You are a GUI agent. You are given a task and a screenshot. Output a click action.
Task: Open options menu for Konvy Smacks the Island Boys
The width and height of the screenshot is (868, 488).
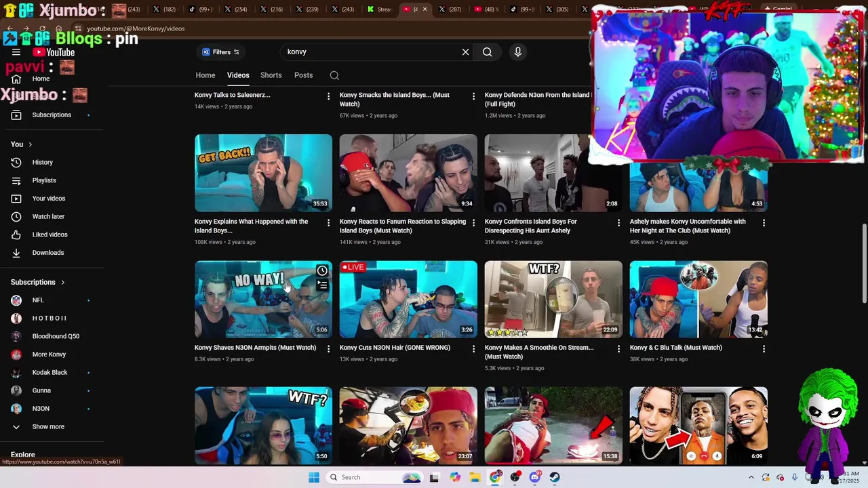point(473,96)
